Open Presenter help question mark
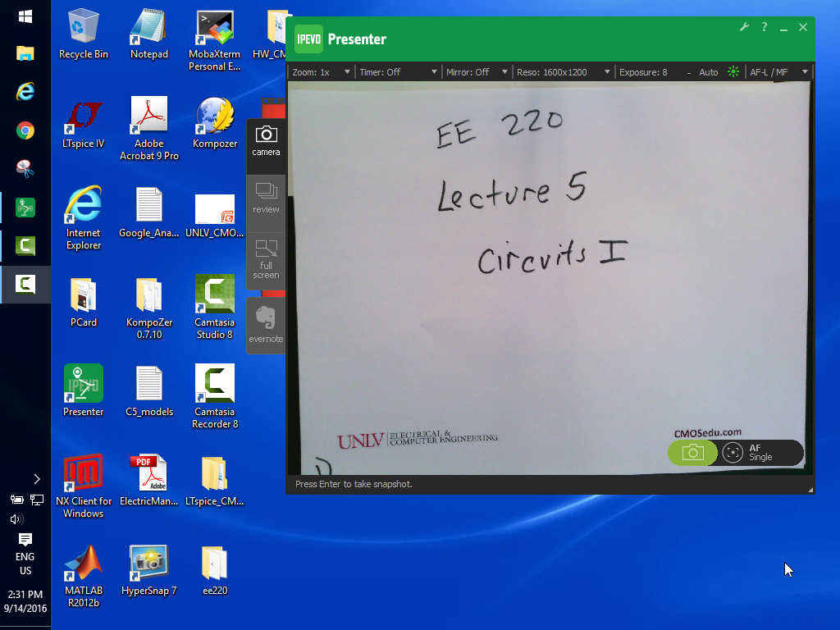This screenshot has height=630, width=840. point(765,27)
